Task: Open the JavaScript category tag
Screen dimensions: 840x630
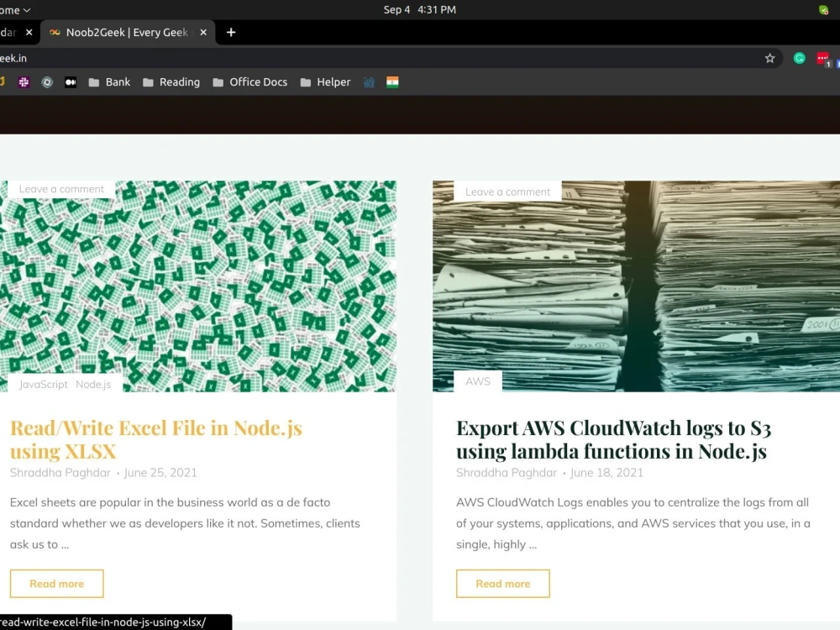Action: click(x=44, y=384)
